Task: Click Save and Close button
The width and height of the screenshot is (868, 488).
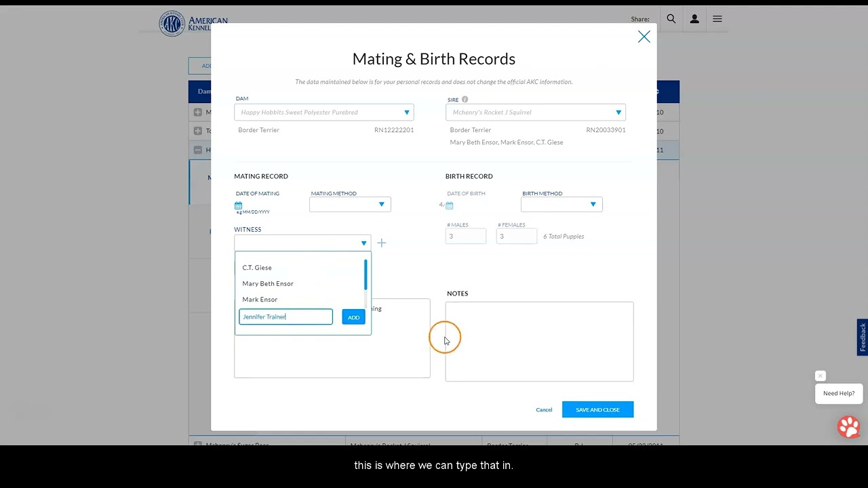Action: 597,409
